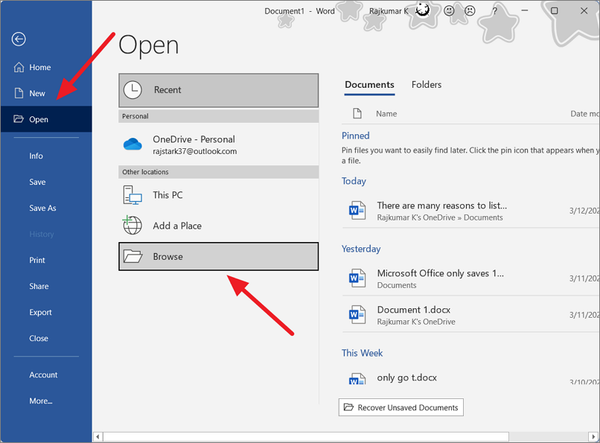Image resolution: width=600 pixels, height=443 pixels.
Task: Select the Recent location button
Action: coord(218,90)
